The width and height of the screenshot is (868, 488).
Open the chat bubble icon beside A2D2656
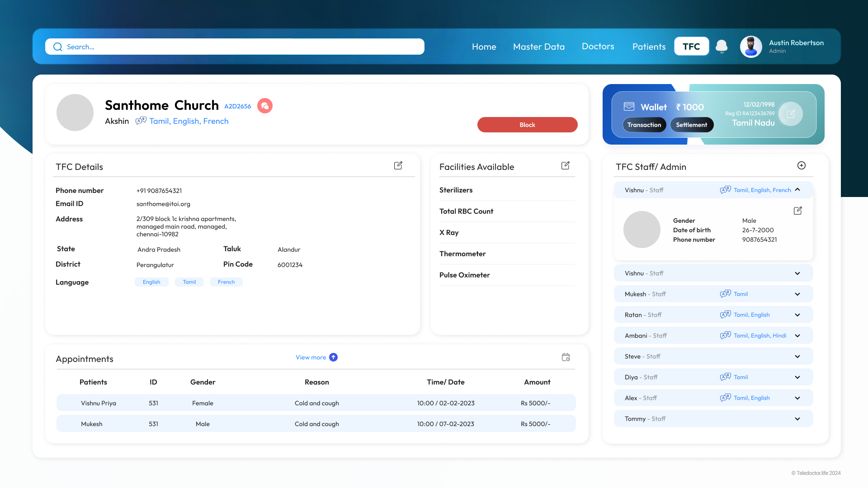265,106
